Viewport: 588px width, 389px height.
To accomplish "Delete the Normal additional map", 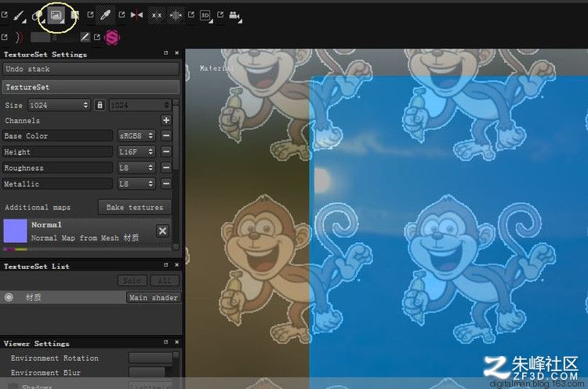I will (162, 231).
